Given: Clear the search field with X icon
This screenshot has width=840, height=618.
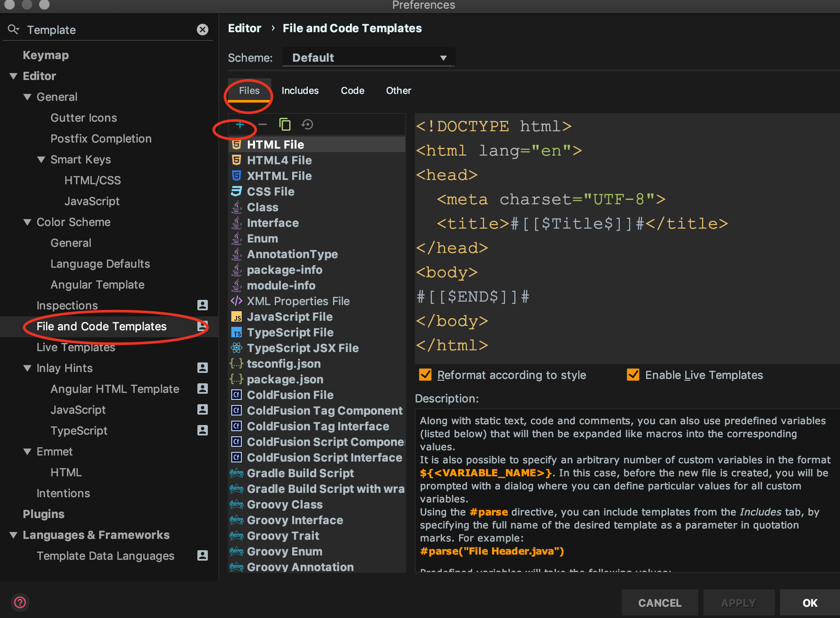Looking at the screenshot, I should (203, 30).
